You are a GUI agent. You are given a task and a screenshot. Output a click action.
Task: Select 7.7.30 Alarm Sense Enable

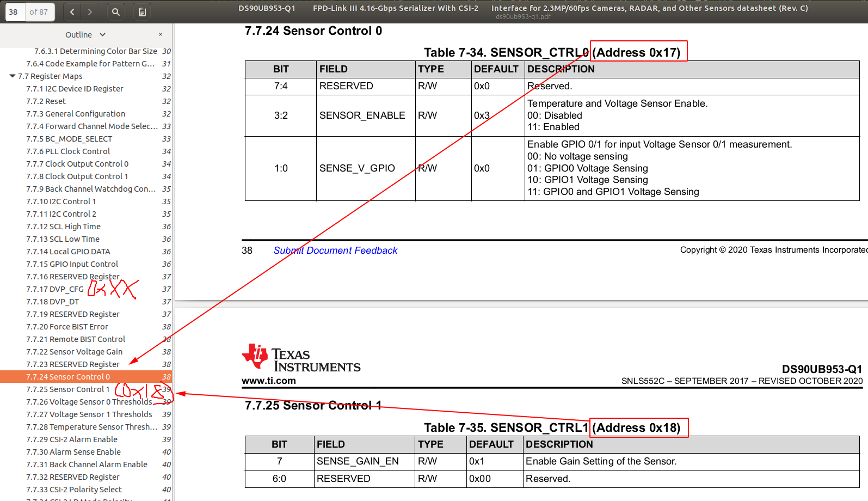pyautogui.click(x=73, y=452)
